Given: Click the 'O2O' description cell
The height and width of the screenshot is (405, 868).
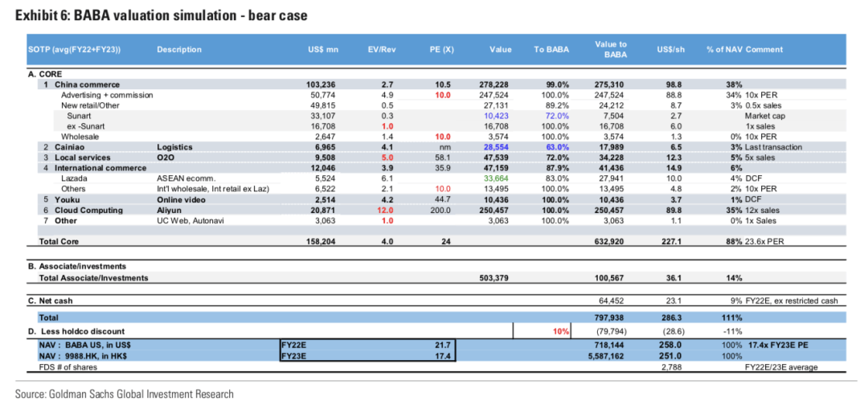Looking at the screenshot, I should (x=166, y=157).
